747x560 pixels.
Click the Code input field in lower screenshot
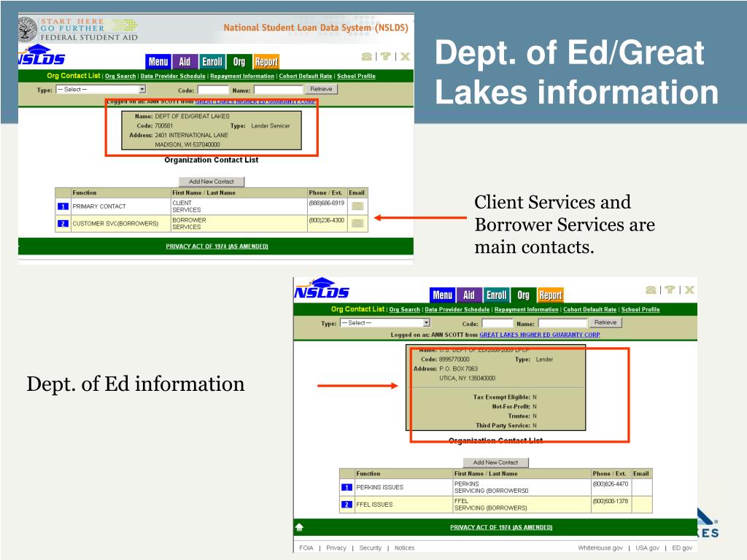click(x=498, y=323)
